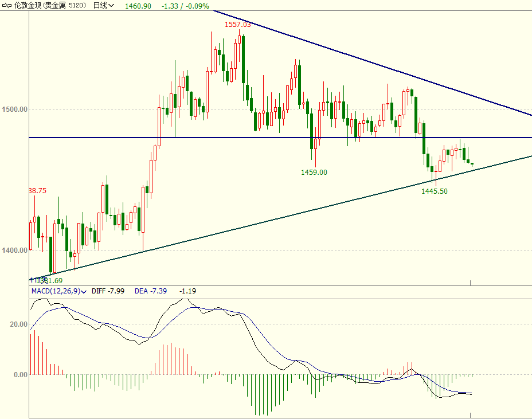Click the 1459.00 low price label
Screen dimensions: 532x419
[314, 172]
